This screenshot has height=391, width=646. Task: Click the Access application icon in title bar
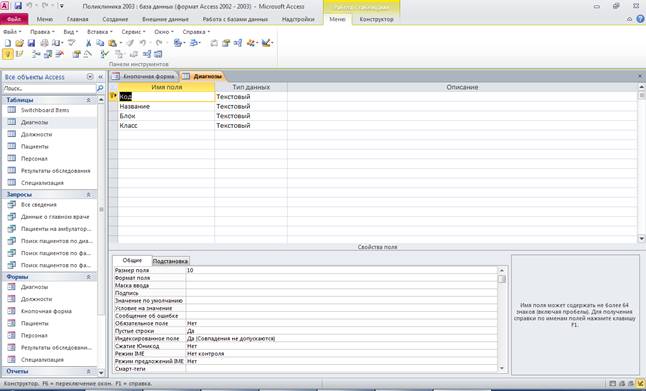point(5,6)
